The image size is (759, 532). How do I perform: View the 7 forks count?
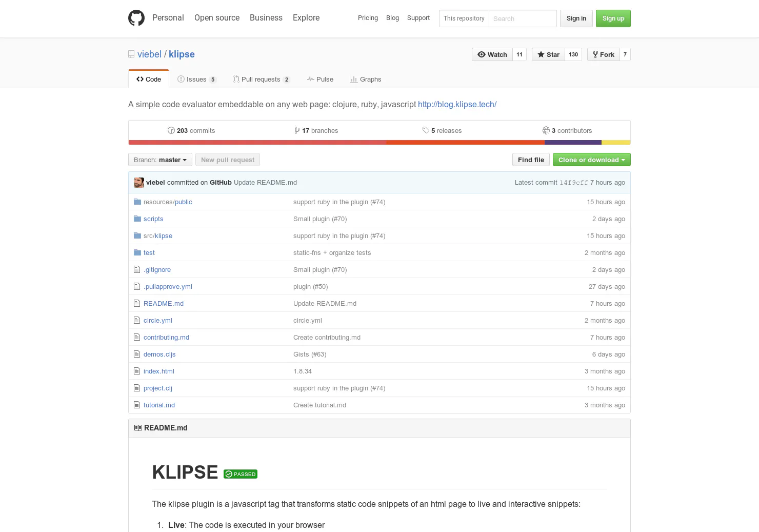(625, 54)
